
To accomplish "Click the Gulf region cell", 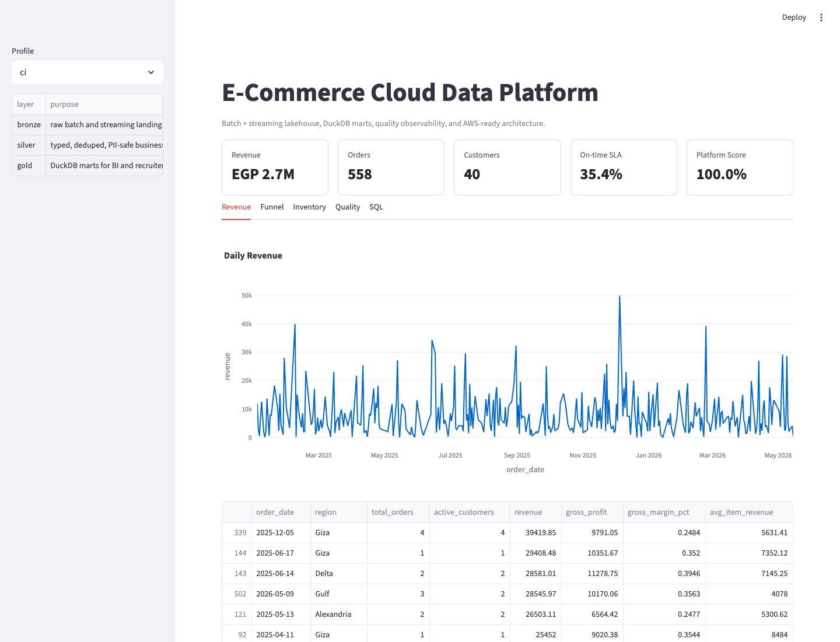I will pos(338,594).
